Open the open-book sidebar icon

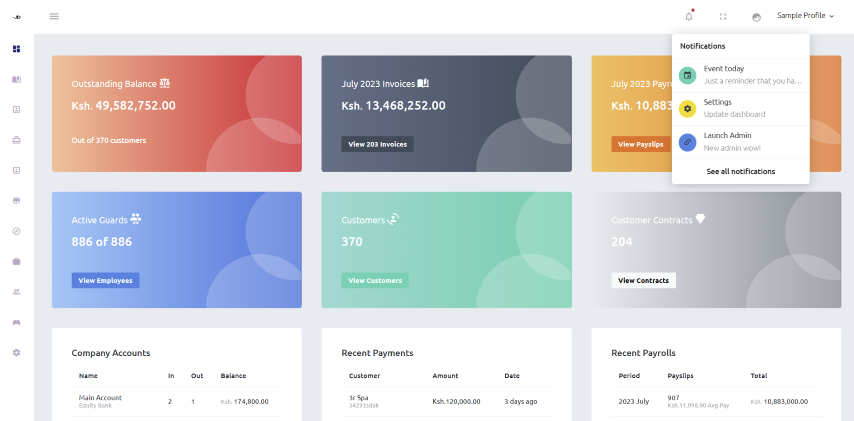[x=16, y=80]
